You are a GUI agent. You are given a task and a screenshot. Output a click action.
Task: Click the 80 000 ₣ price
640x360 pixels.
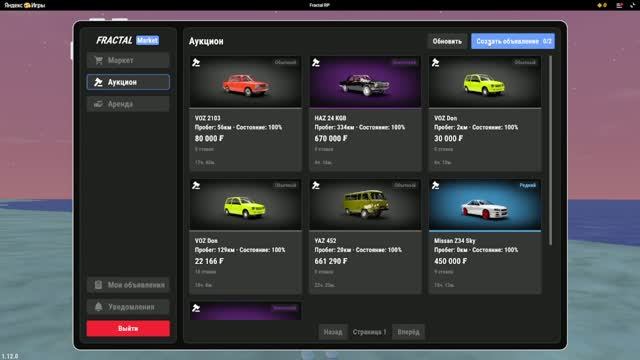point(209,138)
